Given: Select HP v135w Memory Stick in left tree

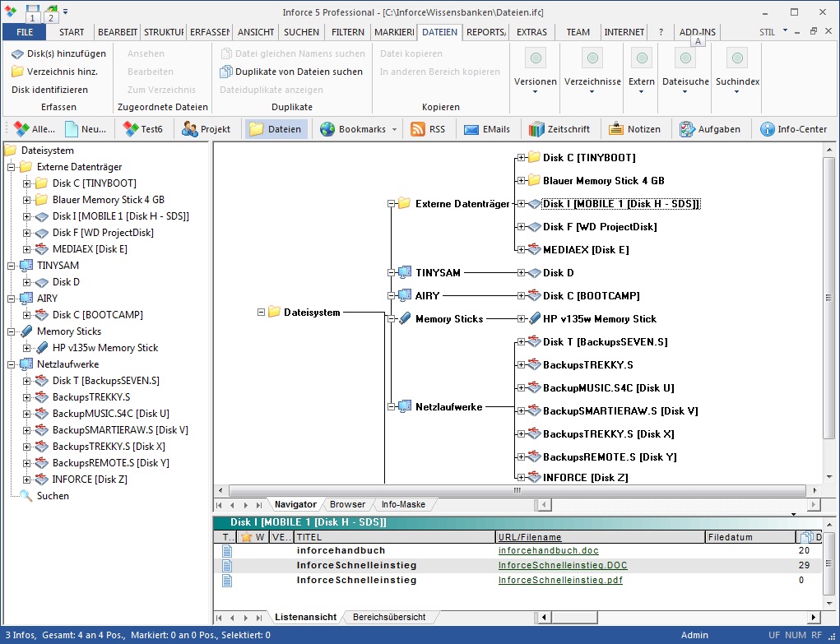Looking at the screenshot, I should point(105,348).
